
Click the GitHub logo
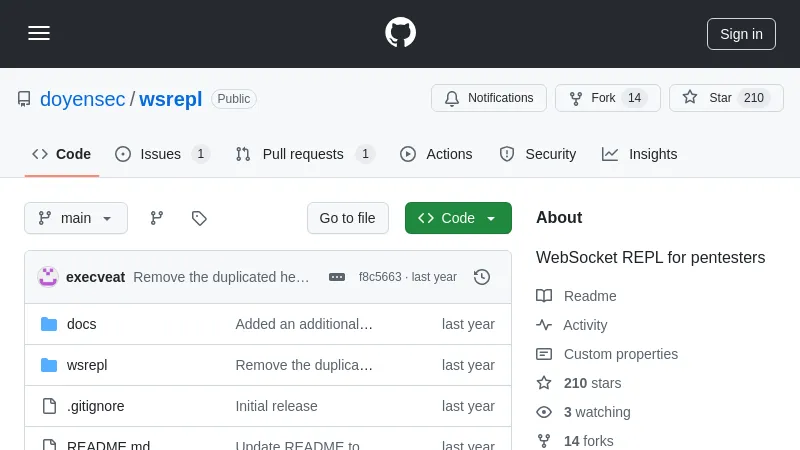click(400, 33)
